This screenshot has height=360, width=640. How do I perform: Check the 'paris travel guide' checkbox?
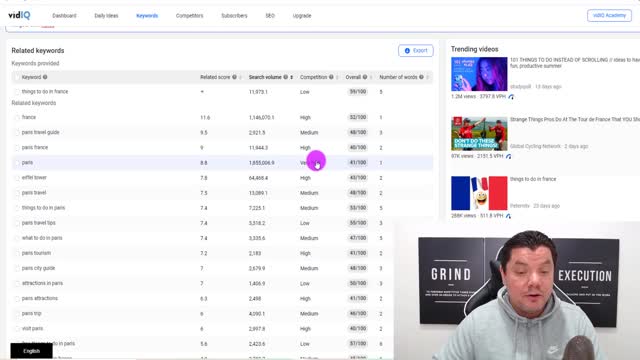click(x=17, y=133)
